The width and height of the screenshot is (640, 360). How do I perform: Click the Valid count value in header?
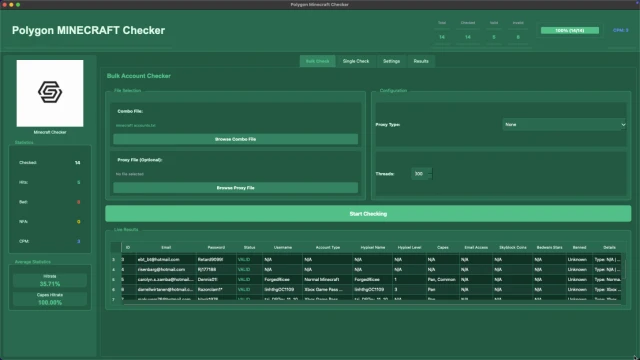tap(493, 37)
